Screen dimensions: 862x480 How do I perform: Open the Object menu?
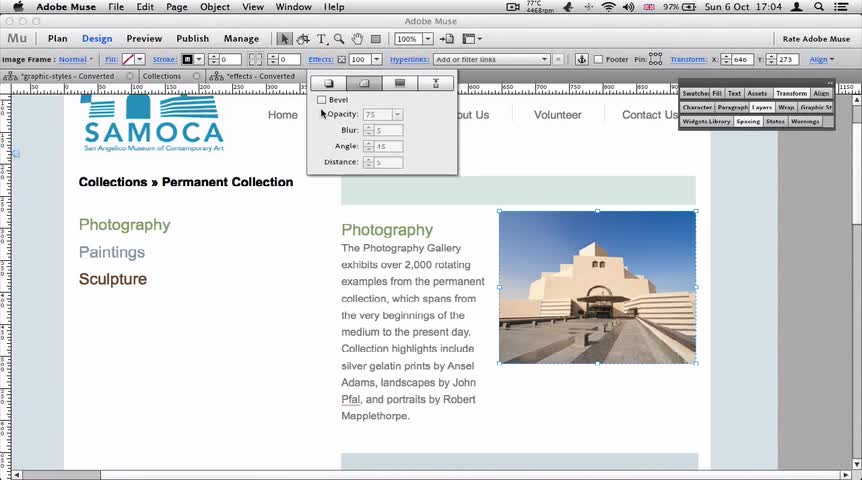coord(214,7)
